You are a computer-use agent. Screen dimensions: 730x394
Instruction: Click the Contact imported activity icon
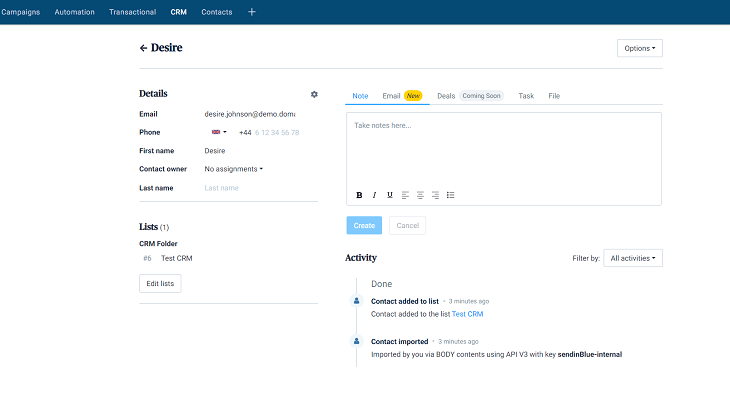[x=357, y=341]
